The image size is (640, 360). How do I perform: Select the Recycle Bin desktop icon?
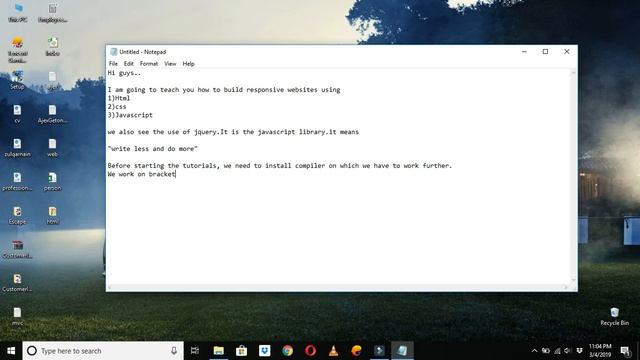614,316
